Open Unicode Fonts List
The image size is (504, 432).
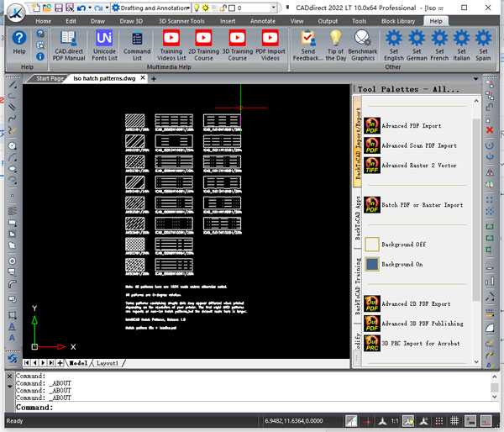[104, 45]
